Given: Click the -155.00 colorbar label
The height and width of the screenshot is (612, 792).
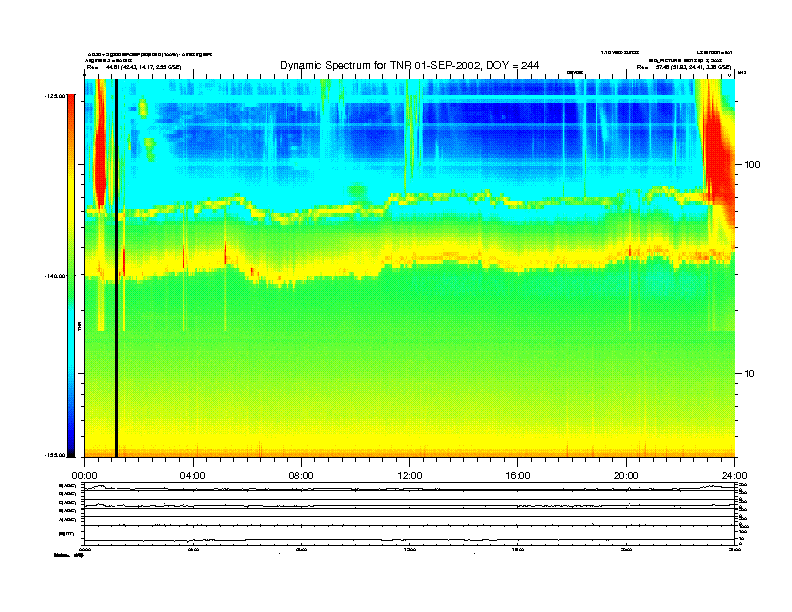Looking at the screenshot, I should (55, 455).
